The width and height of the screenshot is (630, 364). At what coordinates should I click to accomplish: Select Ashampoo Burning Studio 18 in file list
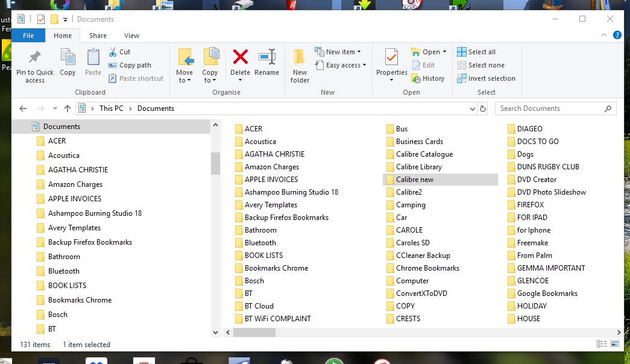[x=286, y=192]
